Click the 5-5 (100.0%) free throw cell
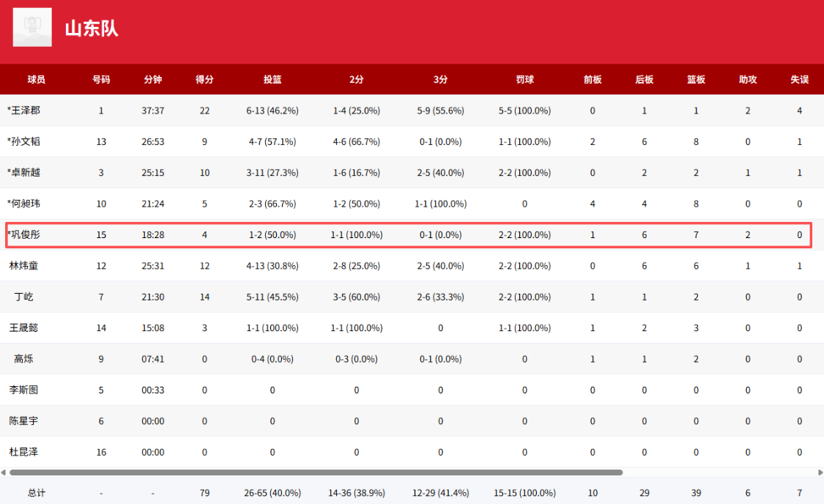This screenshot has width=824, height=504. coord(524,111)
